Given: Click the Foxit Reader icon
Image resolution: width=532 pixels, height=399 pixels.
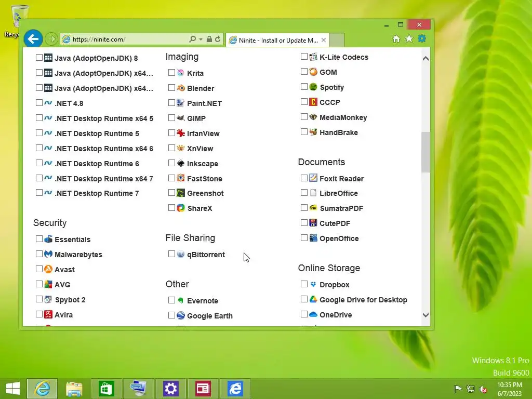Looking at the screenshot, I should [313, 178].
